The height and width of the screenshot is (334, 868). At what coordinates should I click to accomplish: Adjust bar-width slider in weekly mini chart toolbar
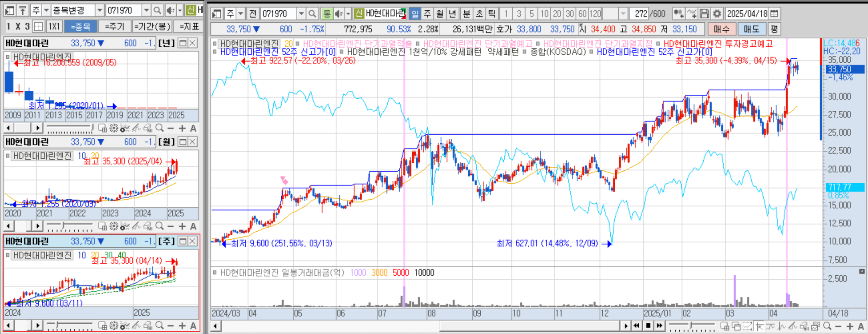70,326
